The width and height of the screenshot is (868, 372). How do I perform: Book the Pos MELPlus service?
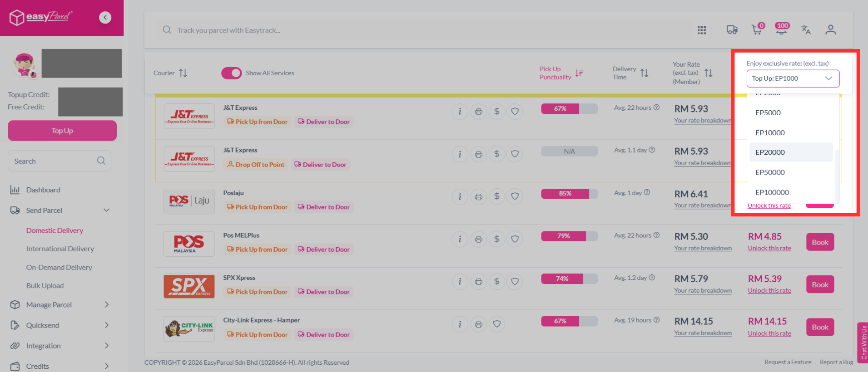pos(820,242)
